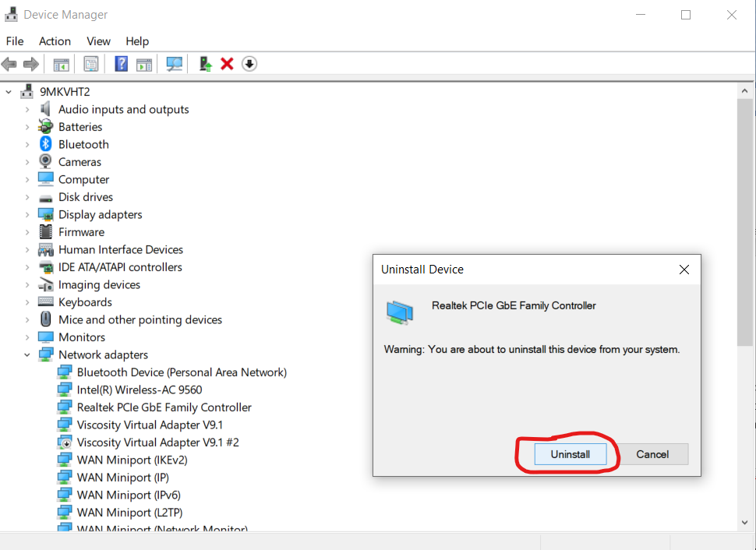The image size is (756, 550).
Task: Click Scan for hardware changes icon
Action: [x=174, y=64]
